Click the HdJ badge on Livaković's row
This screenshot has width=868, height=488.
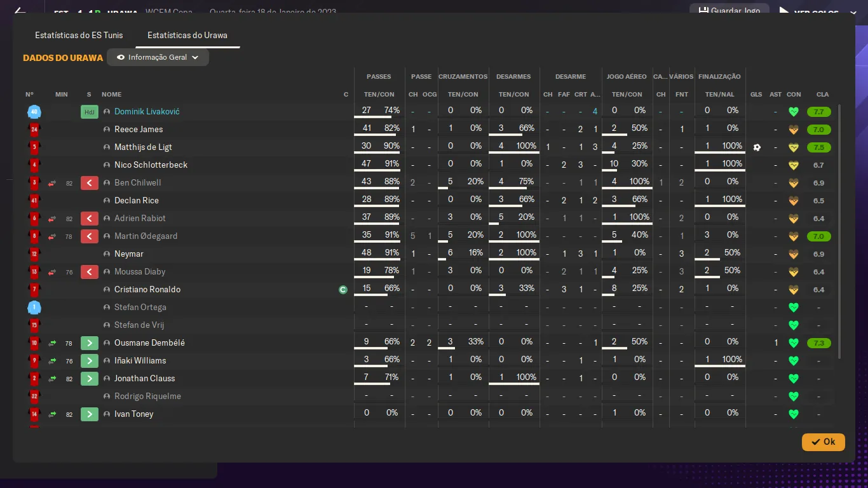coord(90,112)
